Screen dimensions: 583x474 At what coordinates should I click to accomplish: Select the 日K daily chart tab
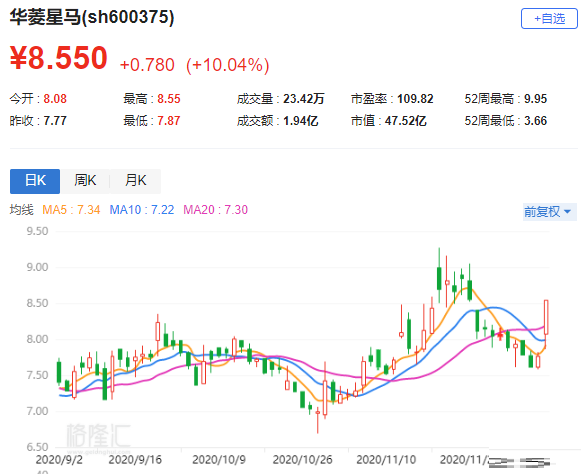(x=35, y=181)
